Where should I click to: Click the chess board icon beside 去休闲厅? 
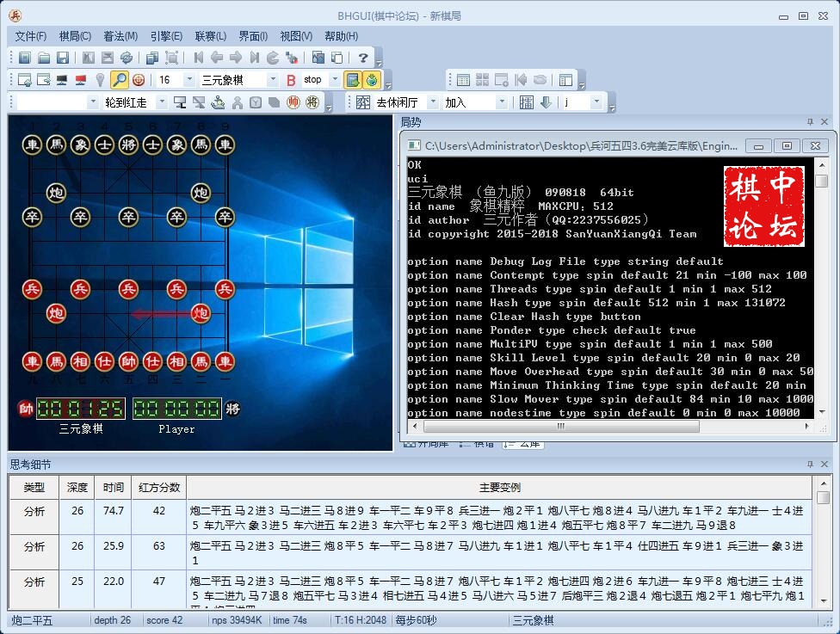[362, 102]
